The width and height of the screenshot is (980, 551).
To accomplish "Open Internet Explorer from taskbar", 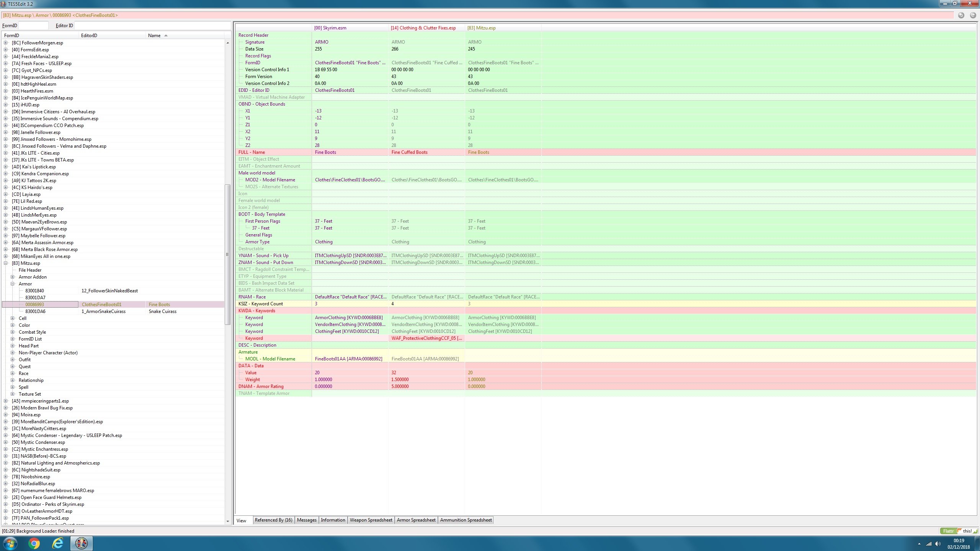I will tap(57, 543).
